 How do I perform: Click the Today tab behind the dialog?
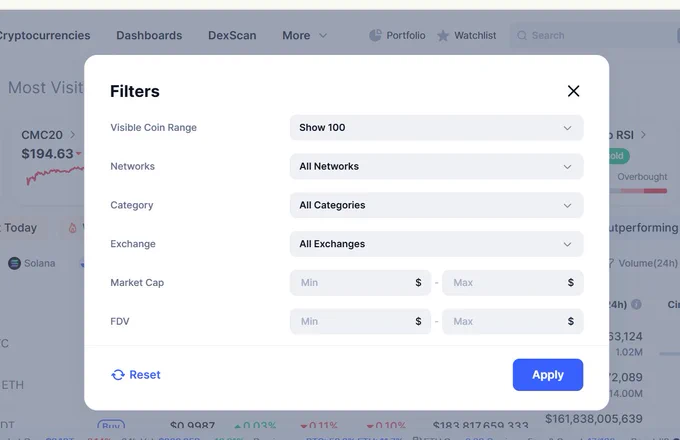pos(19,228)
